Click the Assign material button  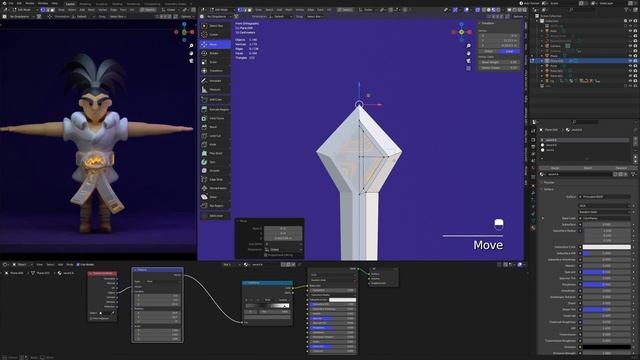[x=555, y=168]
